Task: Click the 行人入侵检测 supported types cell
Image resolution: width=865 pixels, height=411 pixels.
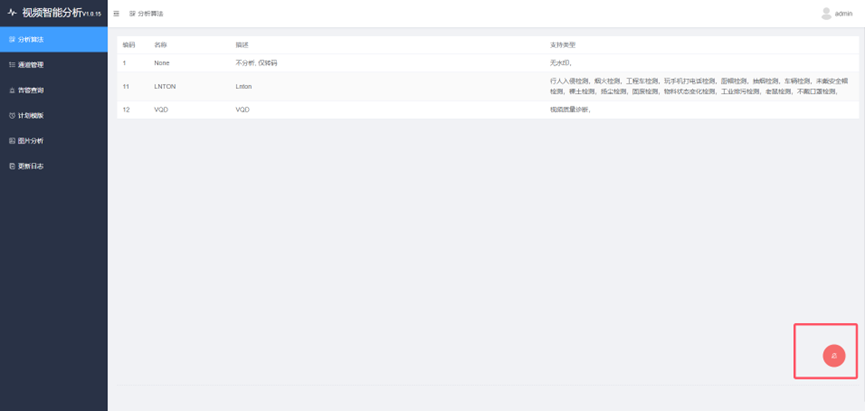Action: point(698,86)
